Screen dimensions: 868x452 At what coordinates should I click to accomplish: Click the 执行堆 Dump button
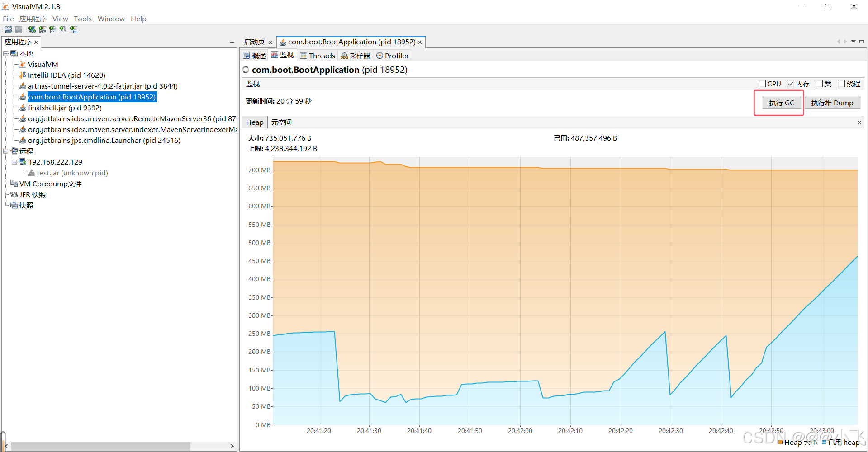pos(832,103)
